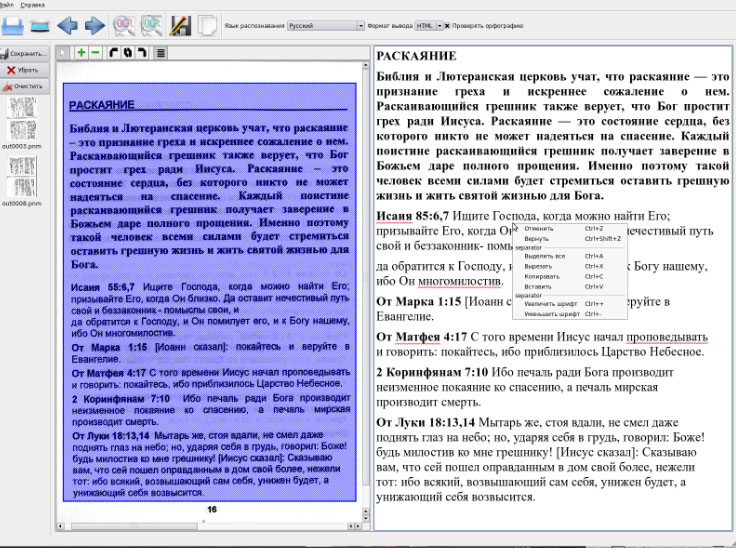Choose 'Выделить все' in the context menu

(x=543, y=257)
